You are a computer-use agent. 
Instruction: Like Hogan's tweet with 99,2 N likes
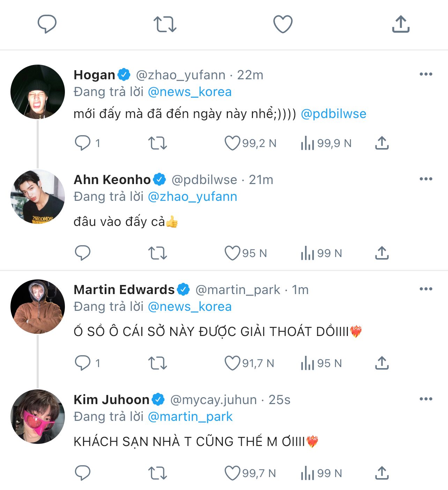pos(232,143)
